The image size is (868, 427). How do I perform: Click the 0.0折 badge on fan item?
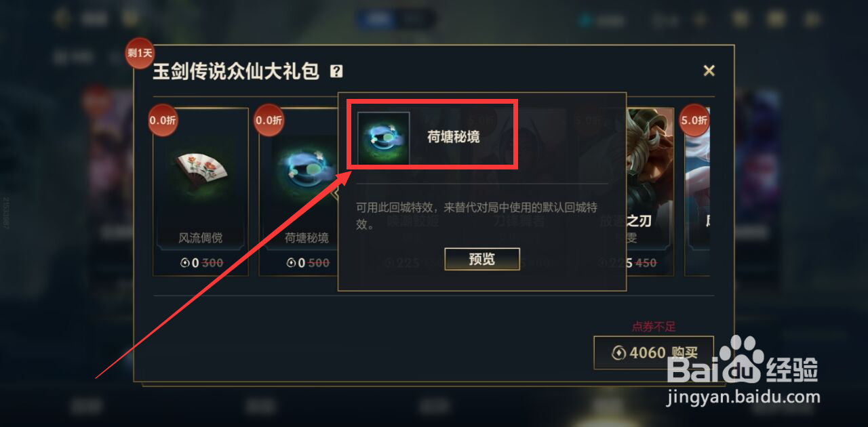163,120
